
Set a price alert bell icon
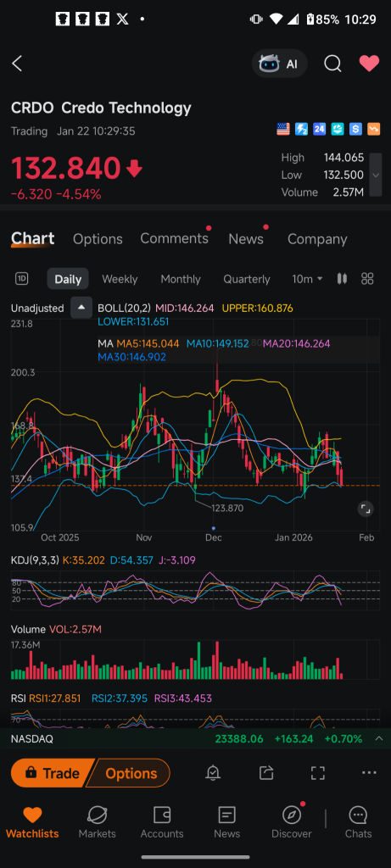pos(213,773)
